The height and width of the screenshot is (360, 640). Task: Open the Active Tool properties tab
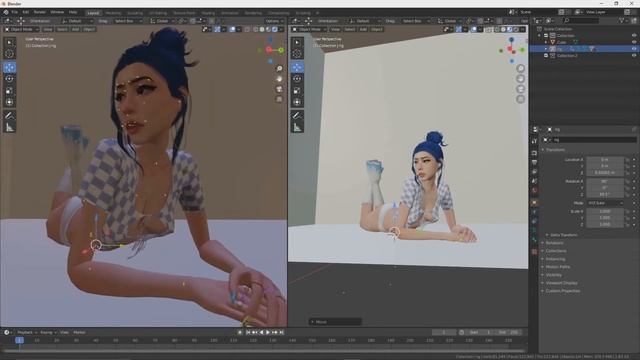coord(534,141)
